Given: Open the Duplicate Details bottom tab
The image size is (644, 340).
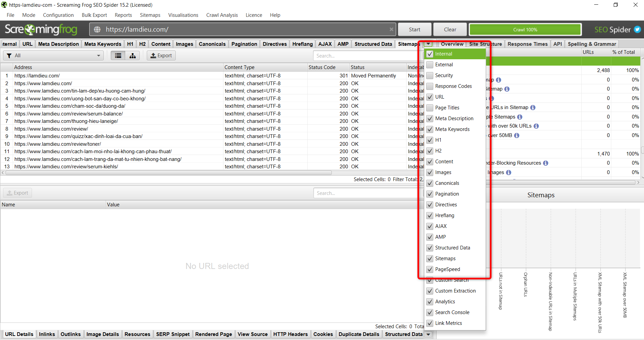Looking at the screenshot, I should click(359, 334).
